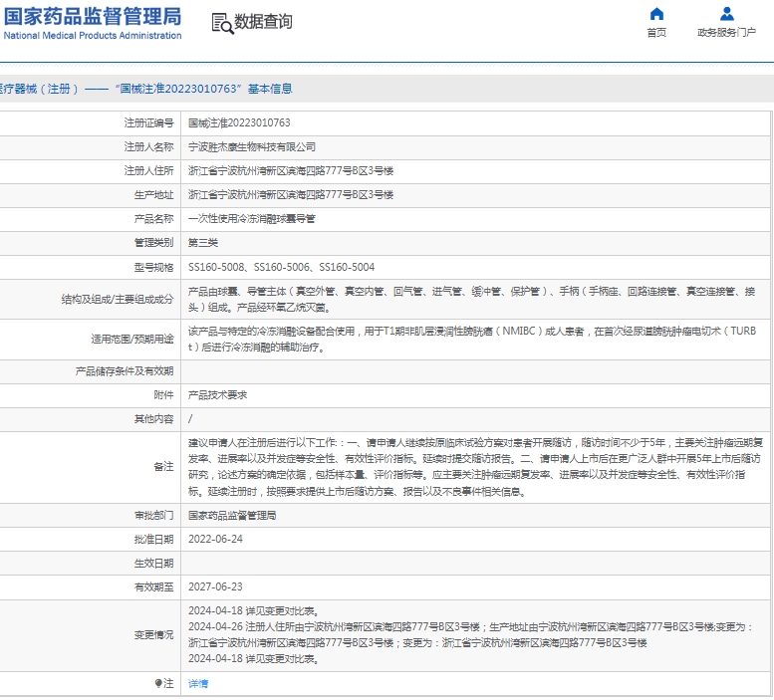Click the registrant name 宁波胜杰康生物科技有限公司
Image resolution: width=774 pixels, height=700 pixels.
pyautogui.click(x=252, y=147)
